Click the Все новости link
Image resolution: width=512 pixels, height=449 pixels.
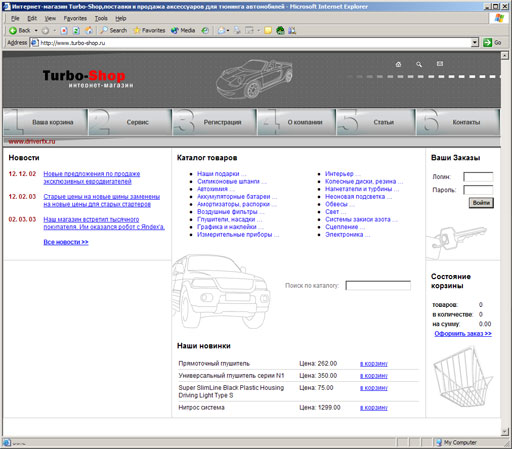pyautogui.click(x=66, y=242)
